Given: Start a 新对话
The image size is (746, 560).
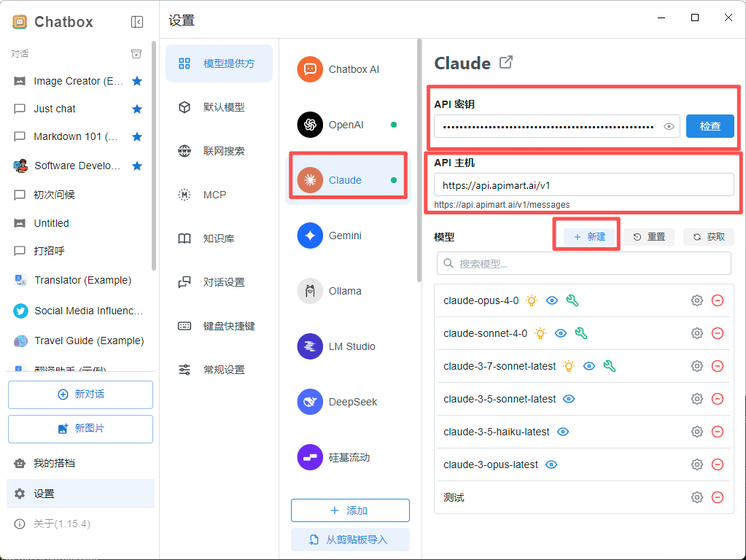Looking at the screenshot, I should [80, 394].
